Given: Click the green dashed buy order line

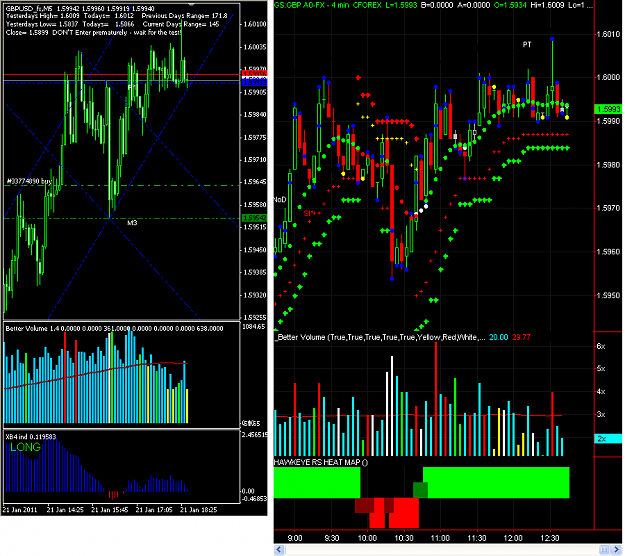Looking at the screenshot, I should click(x=122, y=186).
